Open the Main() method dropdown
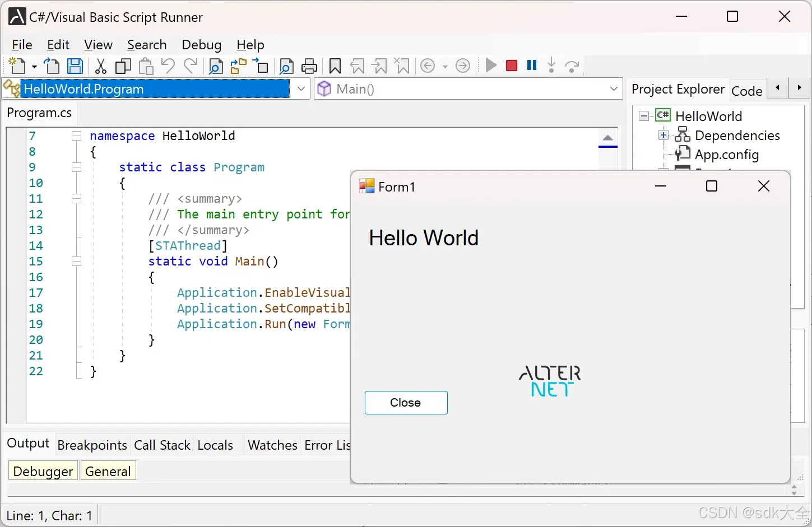812x527 pixels. [x=613, y=88]
